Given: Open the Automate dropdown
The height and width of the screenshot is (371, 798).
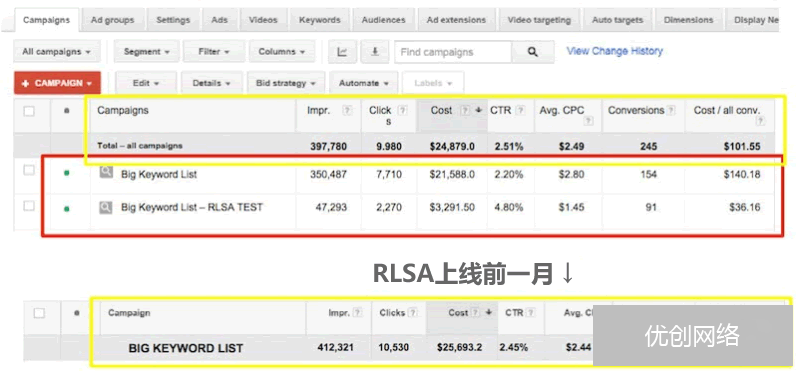Looking at the screenshot, I should click(x=364, y=83).
